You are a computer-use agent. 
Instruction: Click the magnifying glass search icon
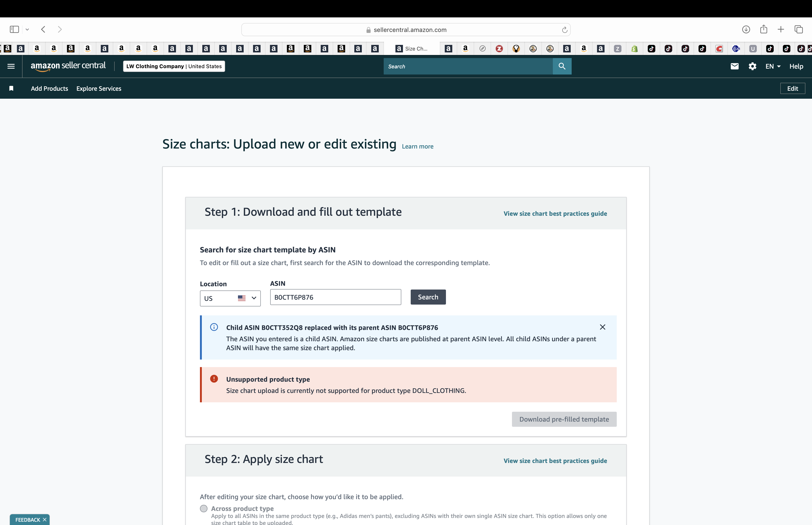[x=562, y=66]
